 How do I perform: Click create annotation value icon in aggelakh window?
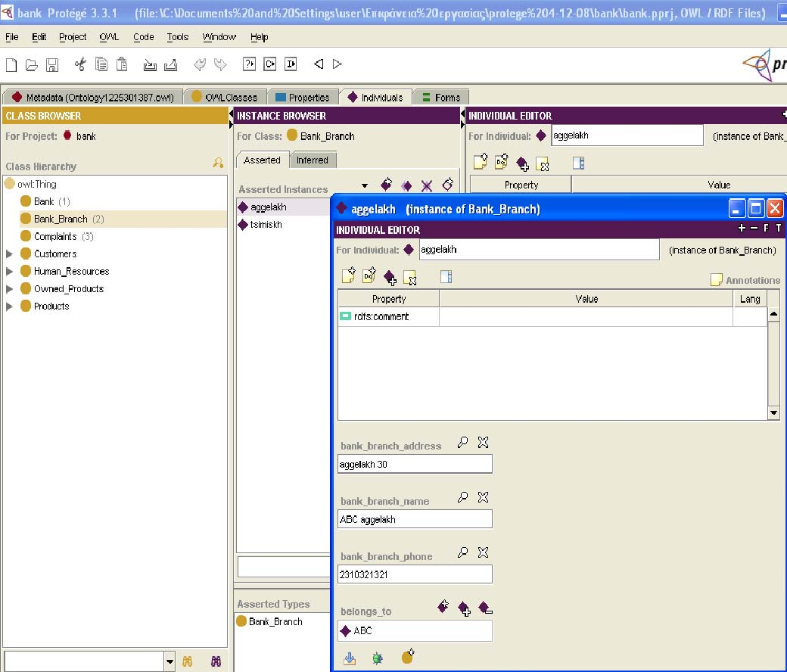348,275
